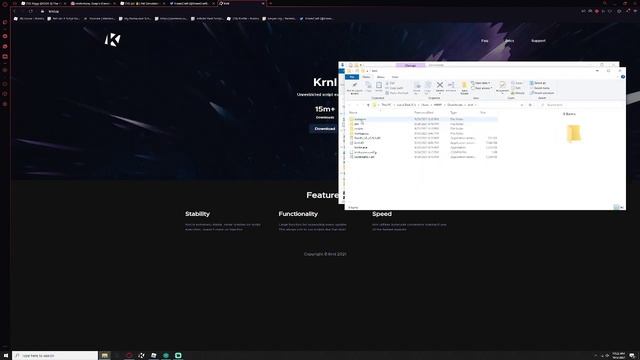The height and width of the screenshot is (360, 640).
Task: Open the Copy to dropdown in ribbon
Action: coord(428,88)
